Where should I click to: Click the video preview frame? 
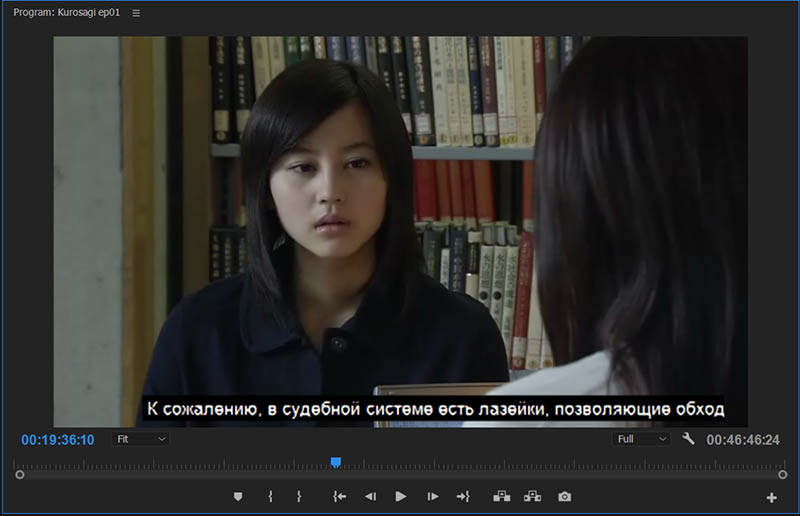(x=401, y=231)
